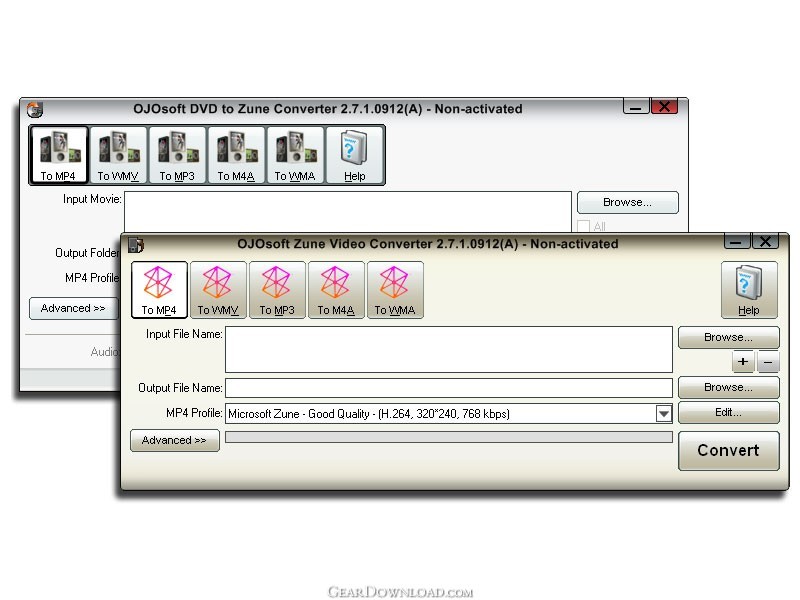The image size is (800, 600).
Task: Edit the selected MP4 profile
Action: 729,412
